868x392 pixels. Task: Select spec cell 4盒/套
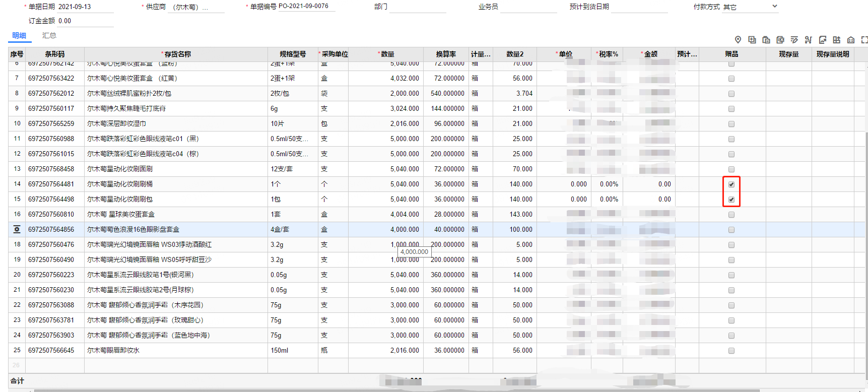pyautogui.click(x=293, y=229)
